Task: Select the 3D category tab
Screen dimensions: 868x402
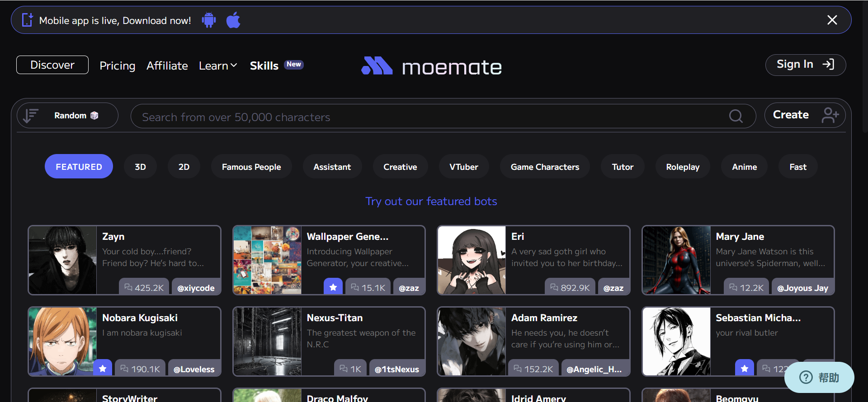Action: 140,166
